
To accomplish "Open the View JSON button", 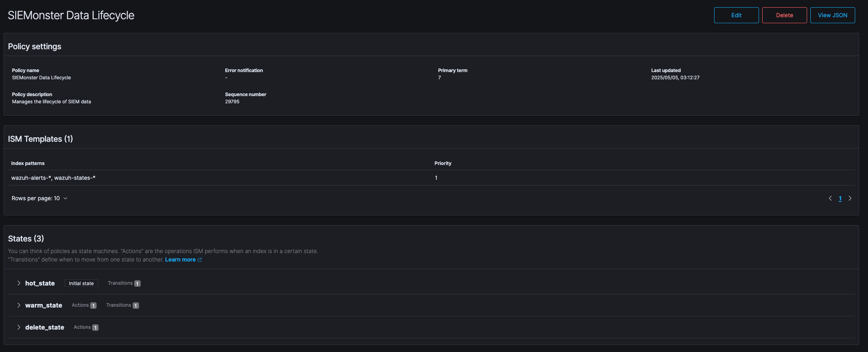I will click(832, 15).
